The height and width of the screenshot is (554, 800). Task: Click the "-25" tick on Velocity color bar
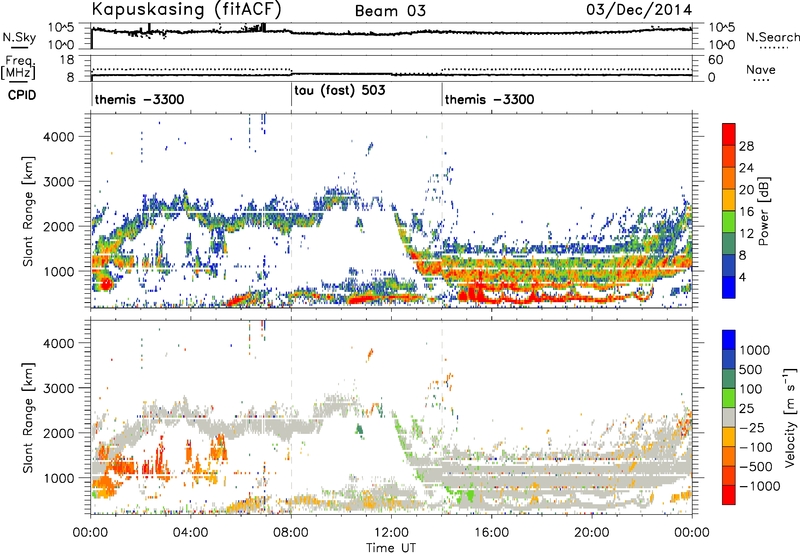[752, 428]
